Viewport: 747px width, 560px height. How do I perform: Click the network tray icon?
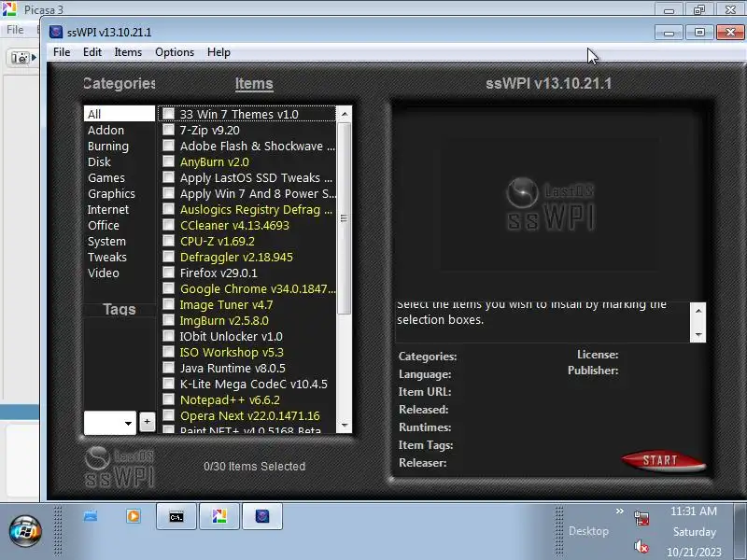click(x=641, y=518)
